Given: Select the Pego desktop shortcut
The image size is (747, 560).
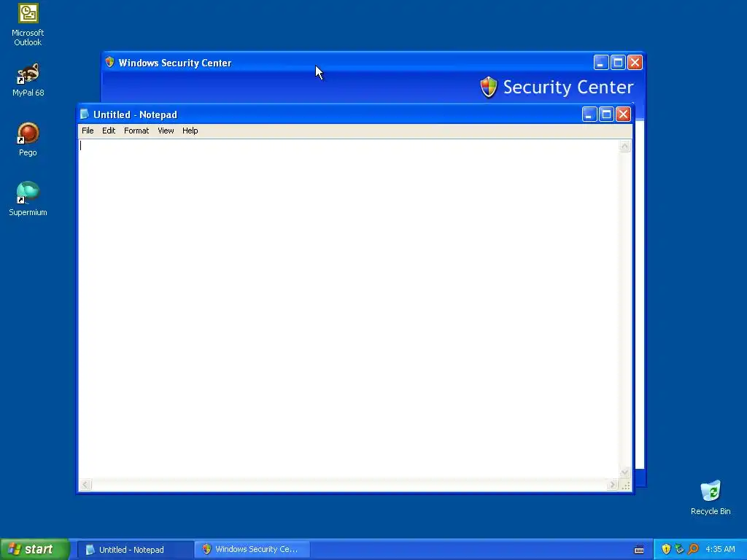Looking at the screenshot, I should 28,139.
